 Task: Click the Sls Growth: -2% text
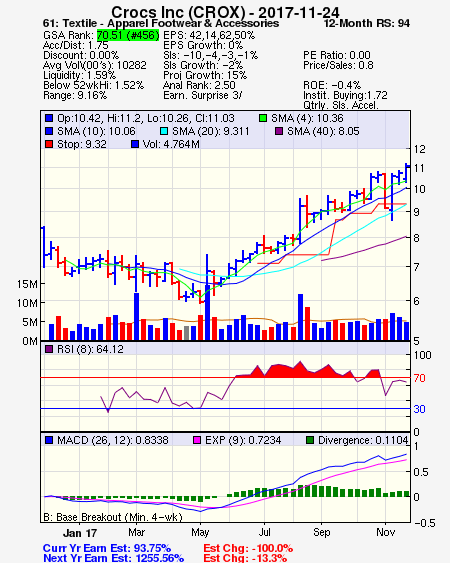[203, 65]
